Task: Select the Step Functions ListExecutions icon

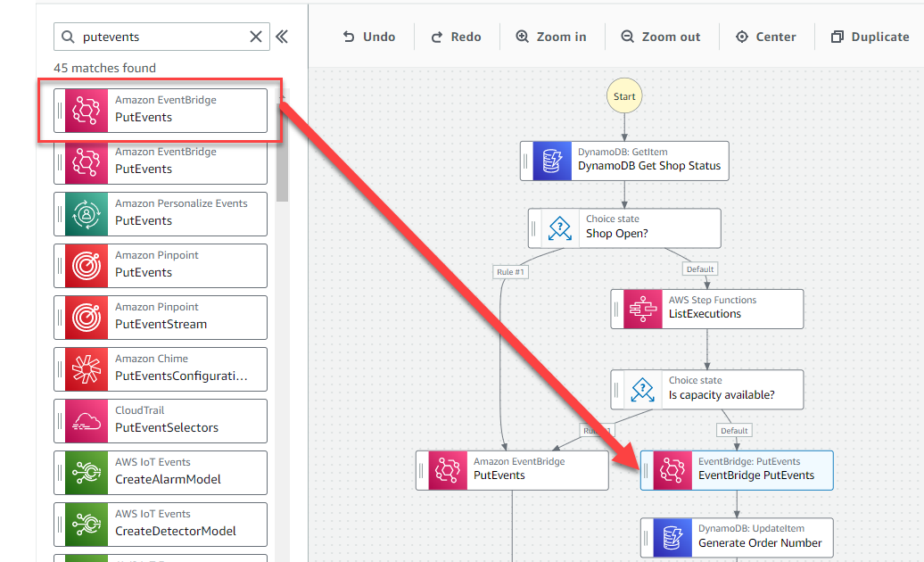Action: click(x=642, y=310)
